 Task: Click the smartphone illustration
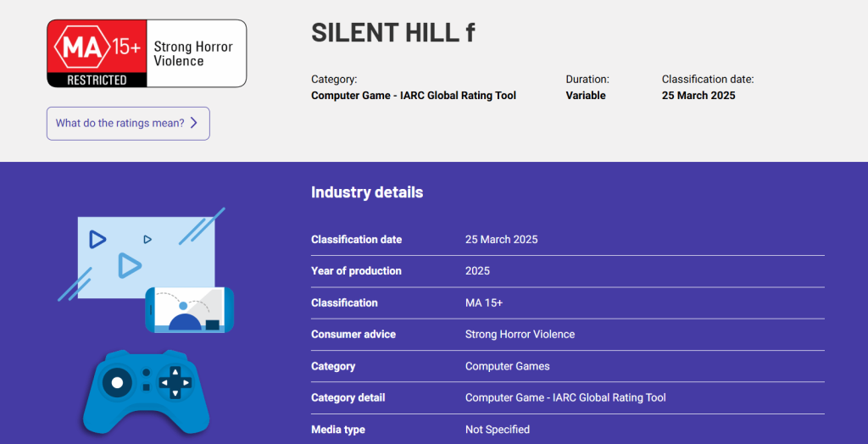click(x=189, y=310)
